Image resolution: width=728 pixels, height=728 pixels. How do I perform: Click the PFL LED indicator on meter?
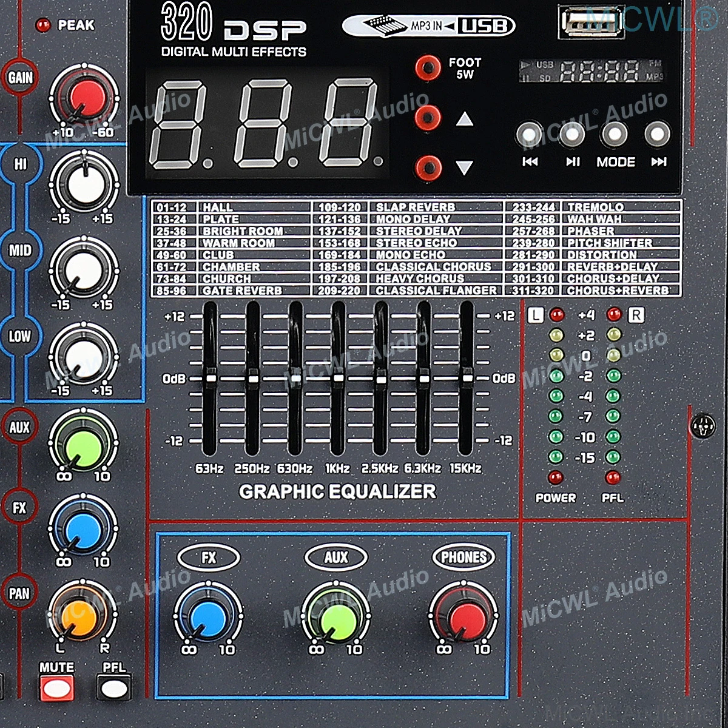coord(613,477)
